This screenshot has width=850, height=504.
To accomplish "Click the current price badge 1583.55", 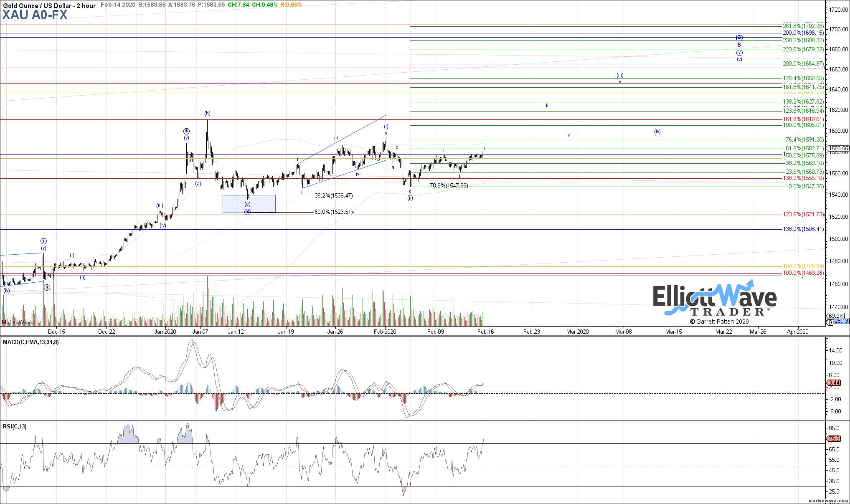I will [837, 148].
